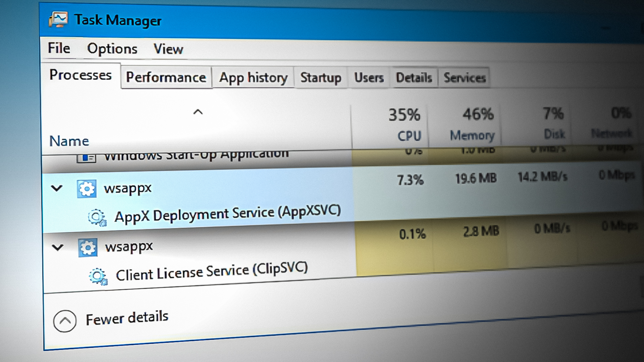Viewport: 644px width, 362px height.
Task: Collapse the first wsappx process group
Action: point(57,188)
